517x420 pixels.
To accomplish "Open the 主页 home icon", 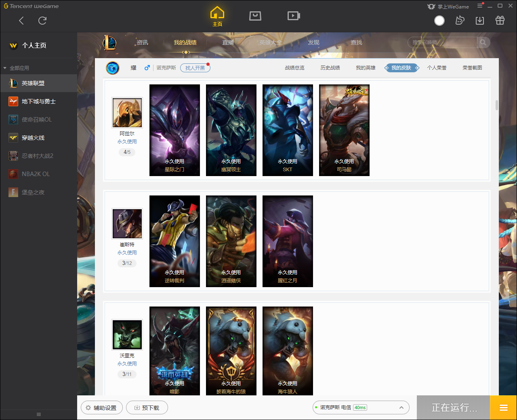I will [x=217, y=17].
